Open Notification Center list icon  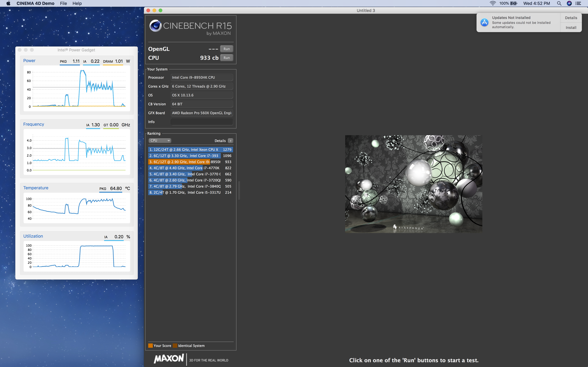pyautogui.click(x=578, y=3)
